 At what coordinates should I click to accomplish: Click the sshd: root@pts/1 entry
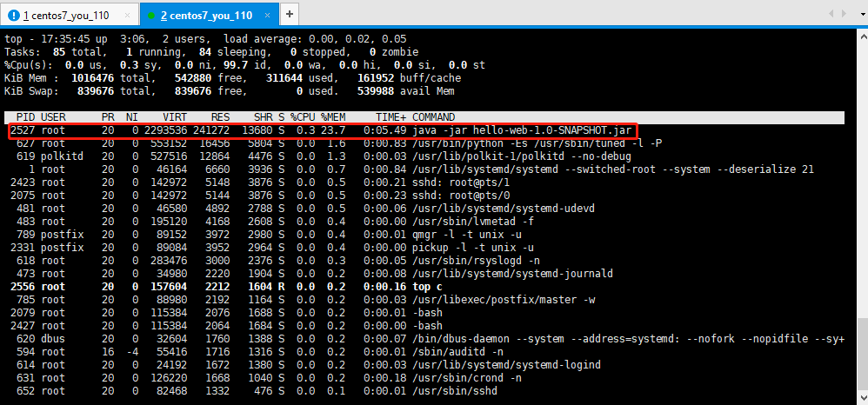[x=461, y=182]
